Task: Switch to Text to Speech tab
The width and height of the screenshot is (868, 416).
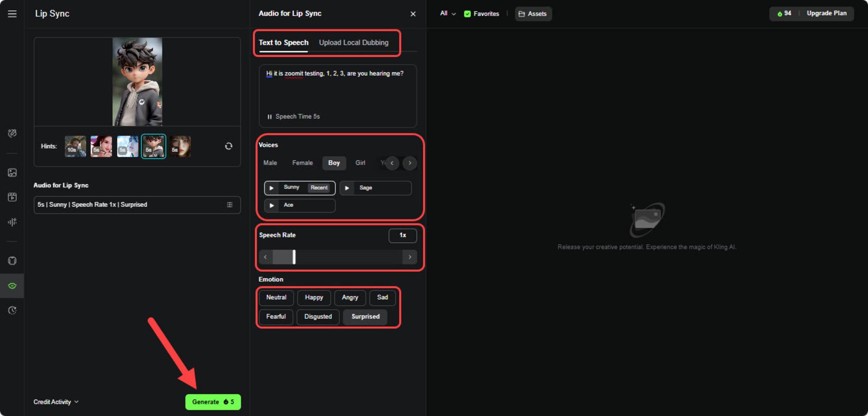Action: click(x=283, y=43)
